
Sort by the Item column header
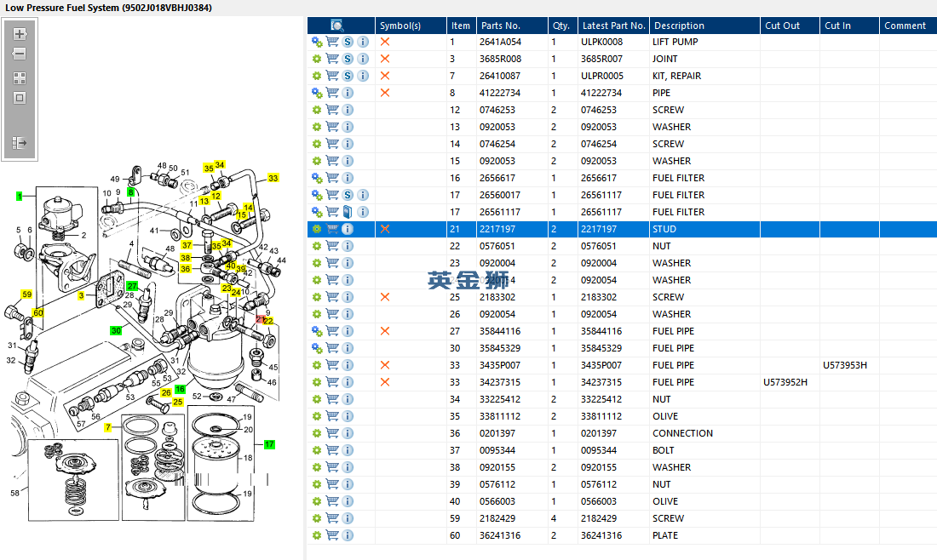pos(460,26)
